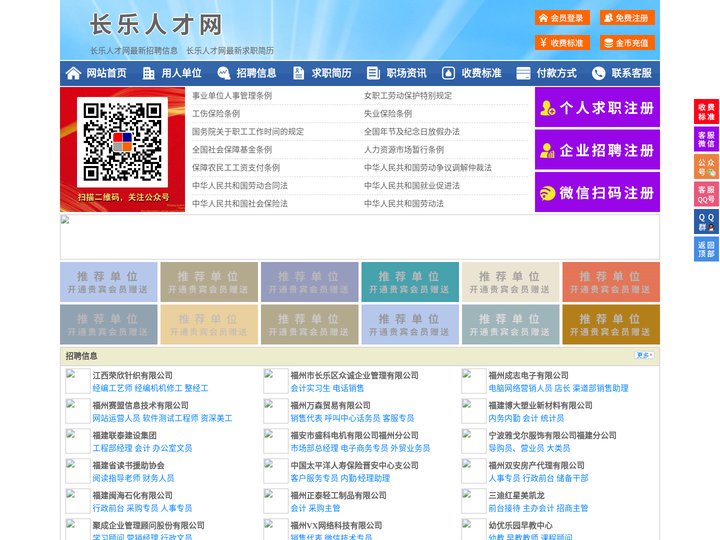720x540 pixels.
Task: Open 中国太平洋人寿保险晋安中心支公司 link
Action: (x=354, y=465)
